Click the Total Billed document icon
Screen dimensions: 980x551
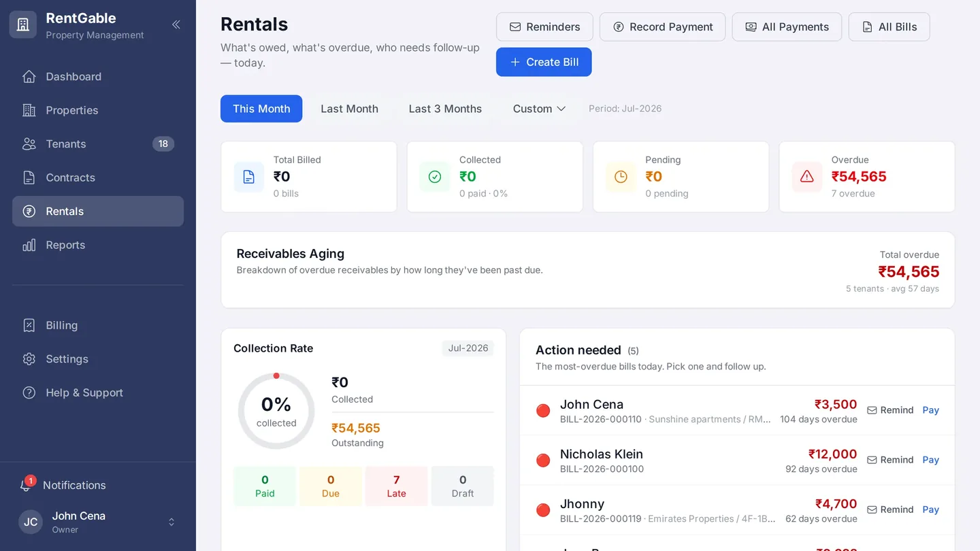pos(249,177)
